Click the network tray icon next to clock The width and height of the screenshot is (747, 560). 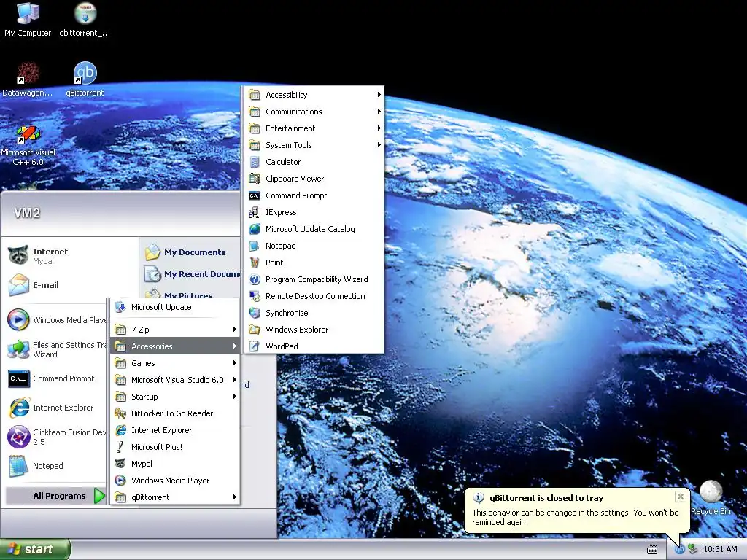click(692, 549)
